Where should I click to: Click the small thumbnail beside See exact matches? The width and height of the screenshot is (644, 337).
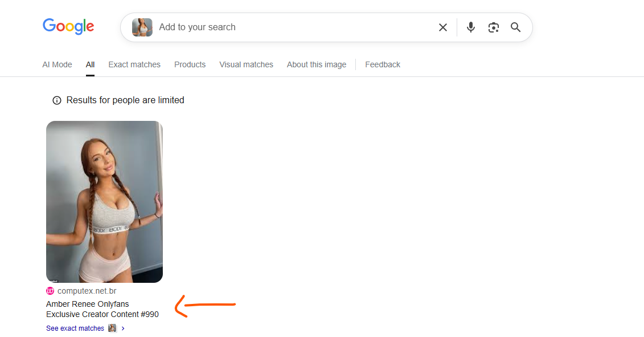[112, 328]
